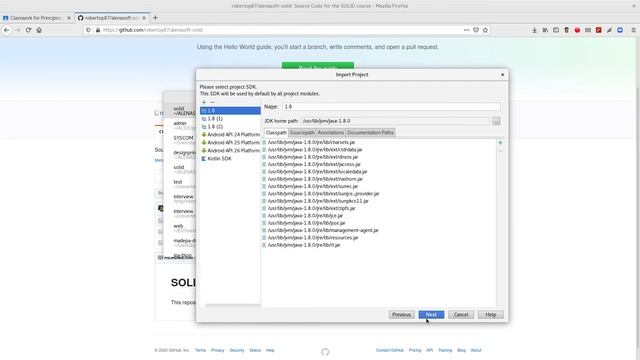Open the Privacy link in GitHub footer
Viewport: 640px width, 360px height.
pyautogui.click(x=218, y=350)
